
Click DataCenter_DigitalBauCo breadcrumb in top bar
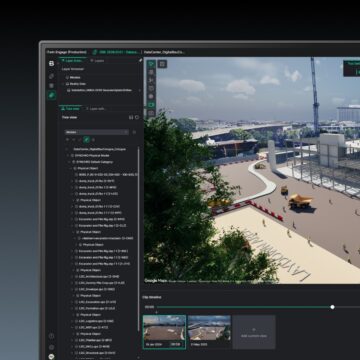pos(164,52)
